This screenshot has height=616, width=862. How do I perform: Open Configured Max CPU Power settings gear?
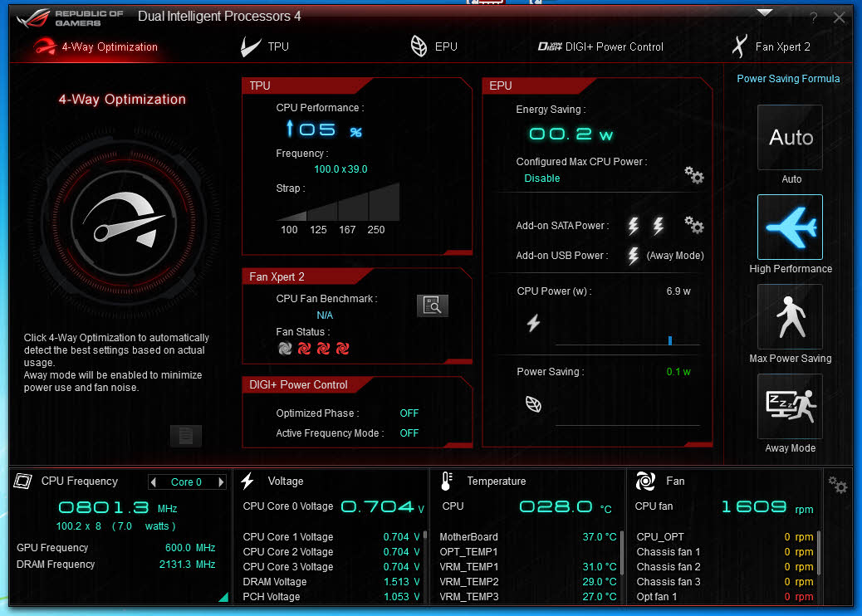[693, 175]
